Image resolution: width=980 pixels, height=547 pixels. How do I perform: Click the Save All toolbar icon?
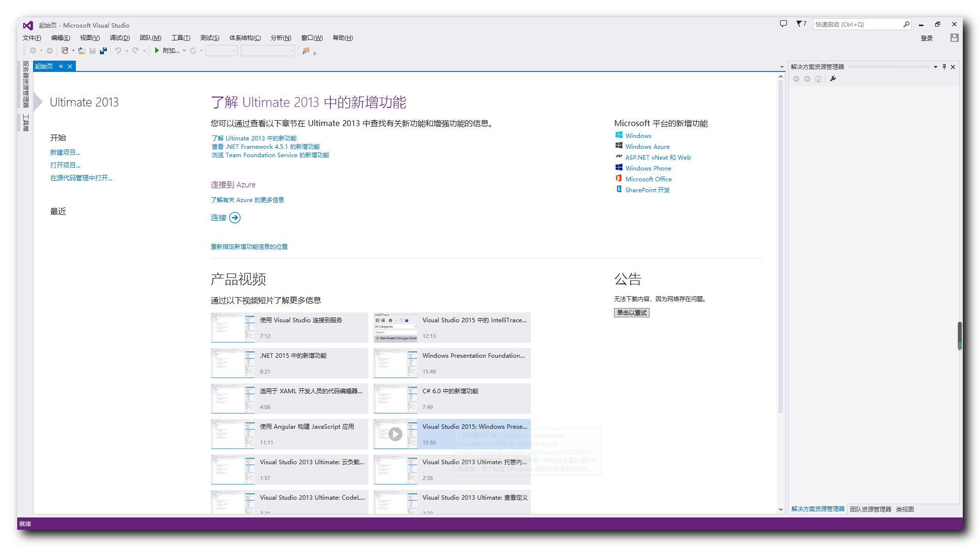103,50
